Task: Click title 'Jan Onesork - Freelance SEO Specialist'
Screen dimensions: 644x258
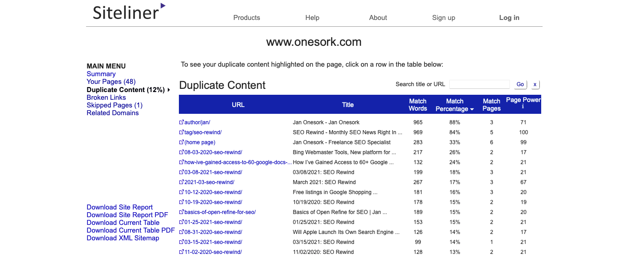Action: 342,142
